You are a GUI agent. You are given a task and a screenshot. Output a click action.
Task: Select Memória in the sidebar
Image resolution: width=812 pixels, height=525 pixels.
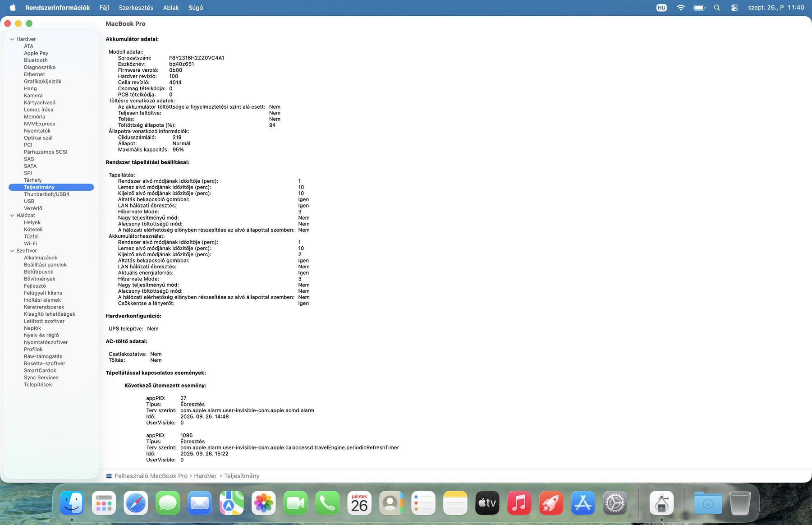tap(34, 117)
